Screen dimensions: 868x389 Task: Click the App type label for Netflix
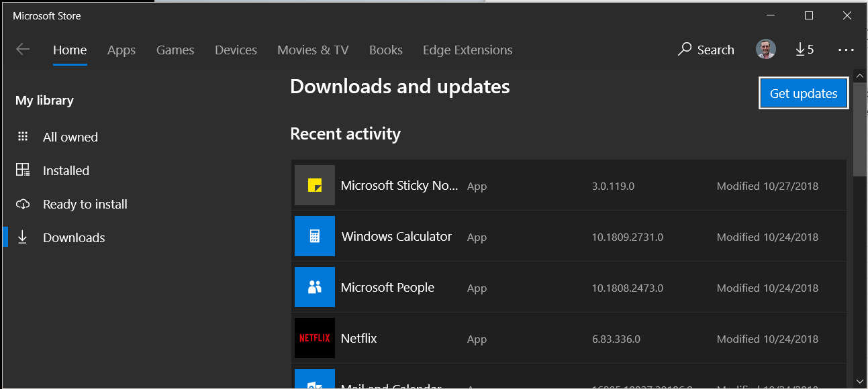477,339
